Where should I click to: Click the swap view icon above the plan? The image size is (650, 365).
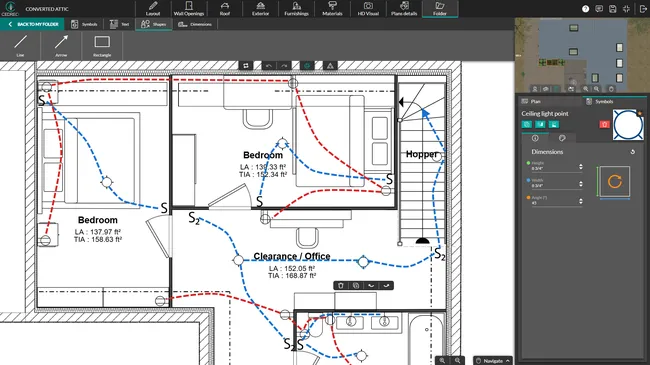(x=246, y=66)
